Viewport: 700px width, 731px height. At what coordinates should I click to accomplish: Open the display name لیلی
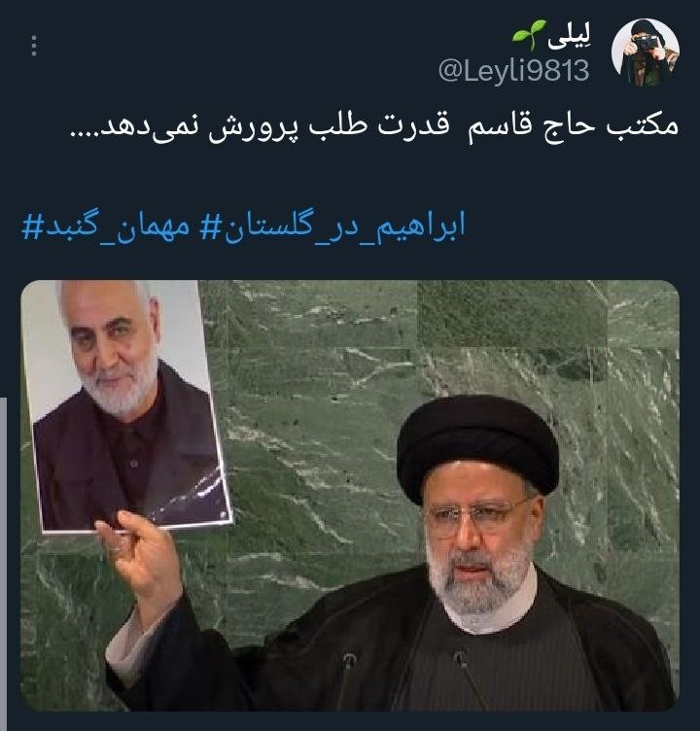click(569, 36)
